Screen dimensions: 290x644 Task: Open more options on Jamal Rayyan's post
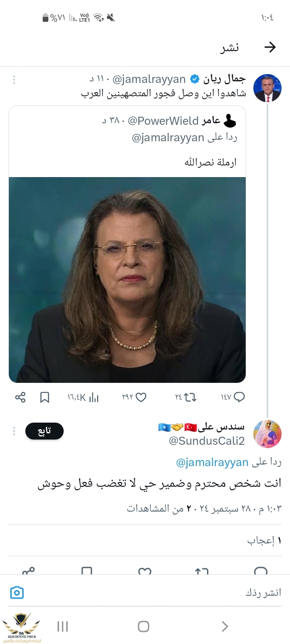[14, 80]
